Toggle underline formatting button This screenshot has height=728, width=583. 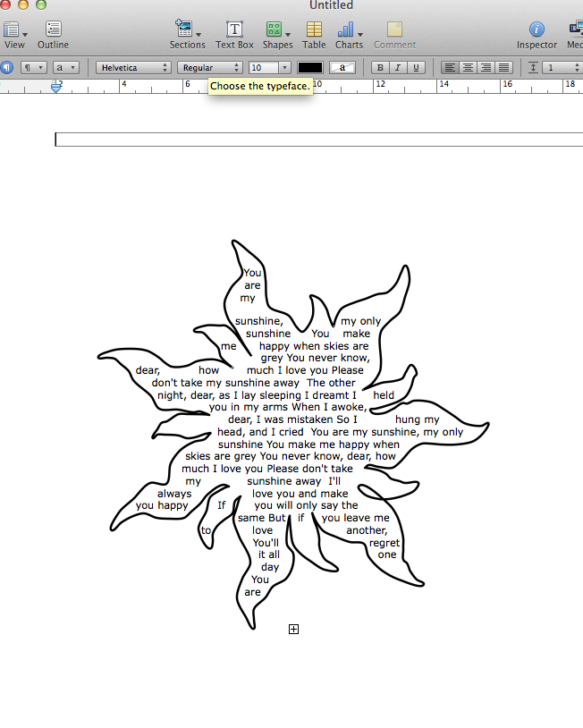(416, 68)
